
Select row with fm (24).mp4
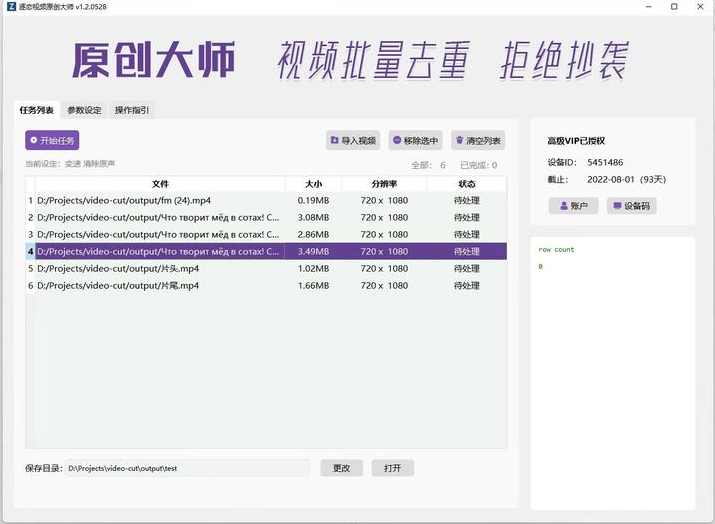tap(266, 200)
